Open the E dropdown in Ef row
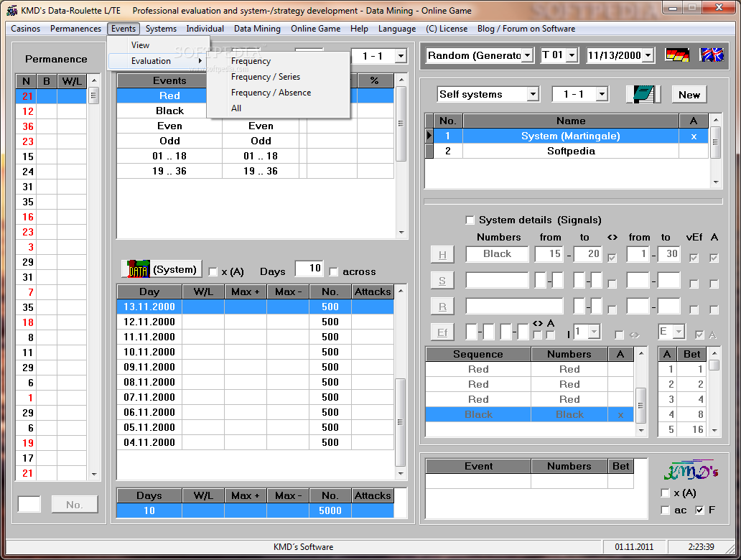This screenshot has width=741, height=560. [679, 332]
